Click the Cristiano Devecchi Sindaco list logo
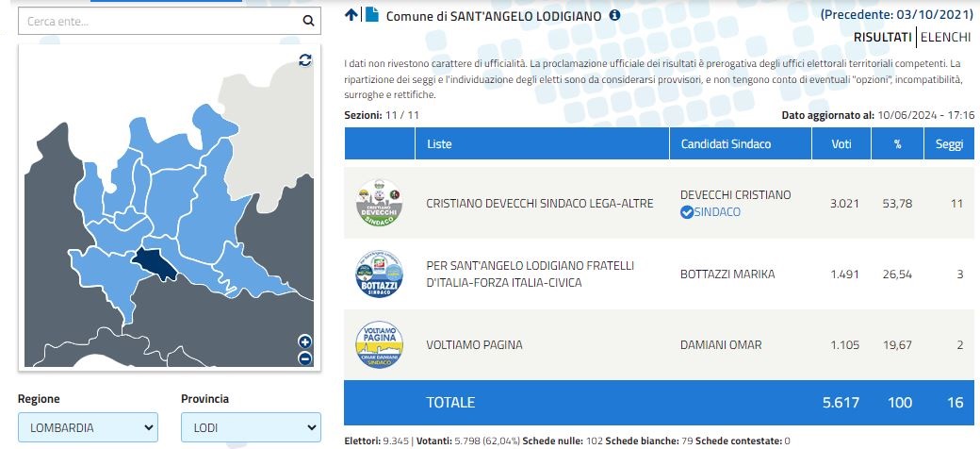 (380, 203)
